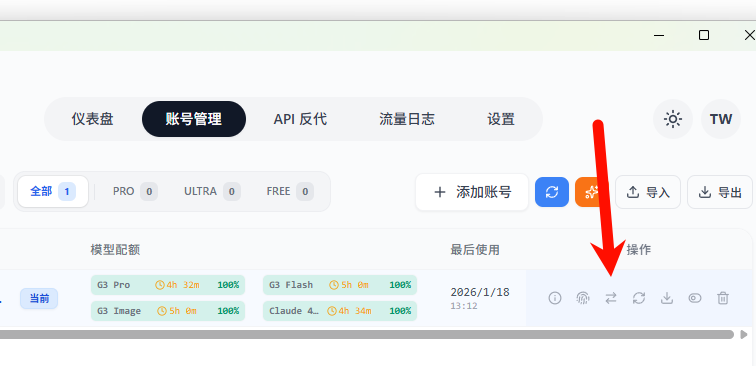Click the G3 Pro quota bar
The width and height of the screenshot is (756, 366).
click(x=168, y=285)
